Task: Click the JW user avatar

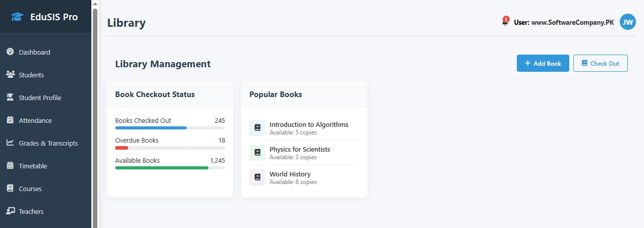Action: pyautogui.click(x=627, y=22)
